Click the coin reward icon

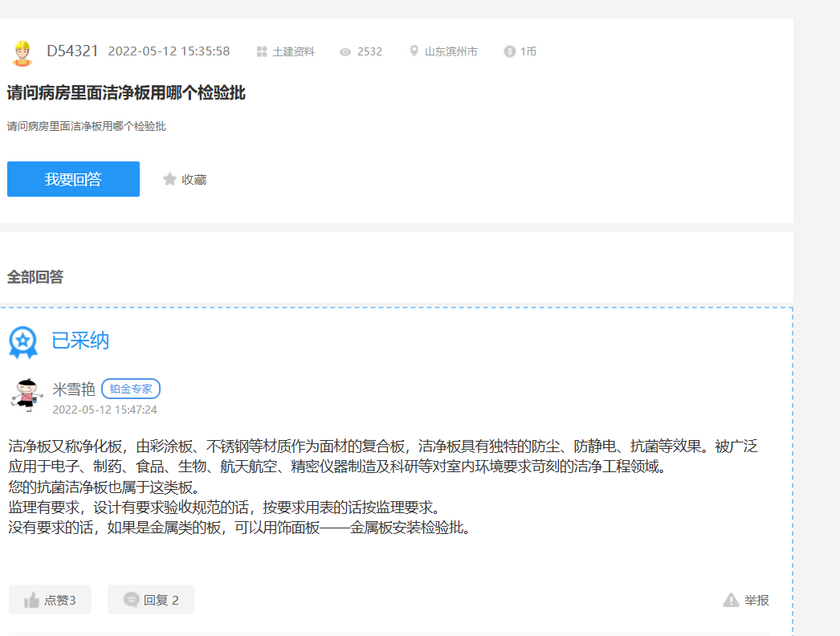click(x=510, y=51)
